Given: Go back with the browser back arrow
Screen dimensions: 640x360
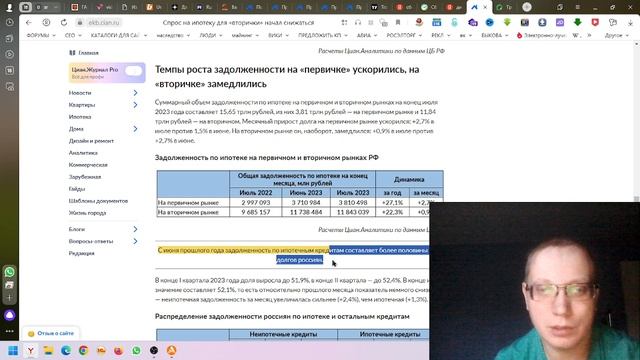Looking at the screenshot, I should [x=28, y=23].
